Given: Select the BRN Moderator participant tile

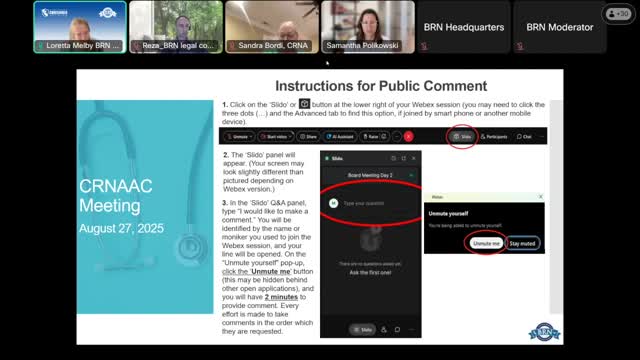Looking at the screenshot, I should tap(560, 27).
